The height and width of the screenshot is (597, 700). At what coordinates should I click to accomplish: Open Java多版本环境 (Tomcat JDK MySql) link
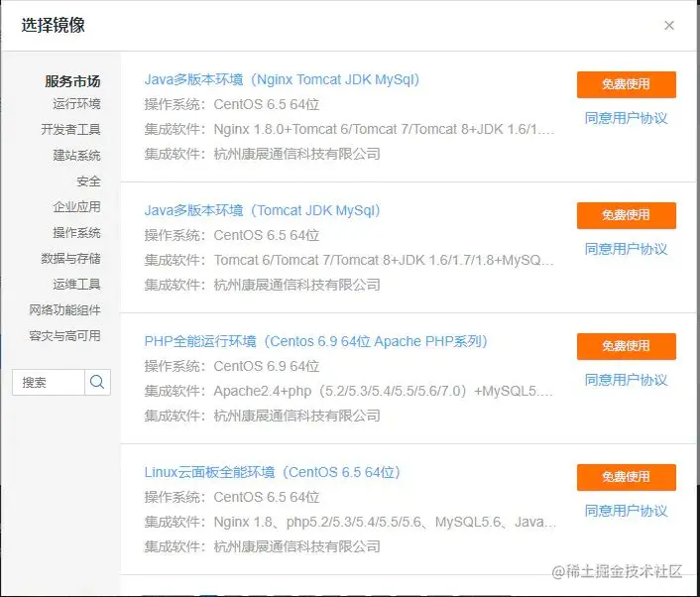(x=262, y=210)
